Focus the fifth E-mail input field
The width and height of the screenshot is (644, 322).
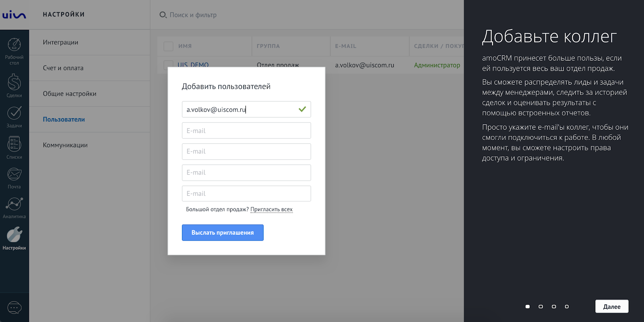point(246,193)
